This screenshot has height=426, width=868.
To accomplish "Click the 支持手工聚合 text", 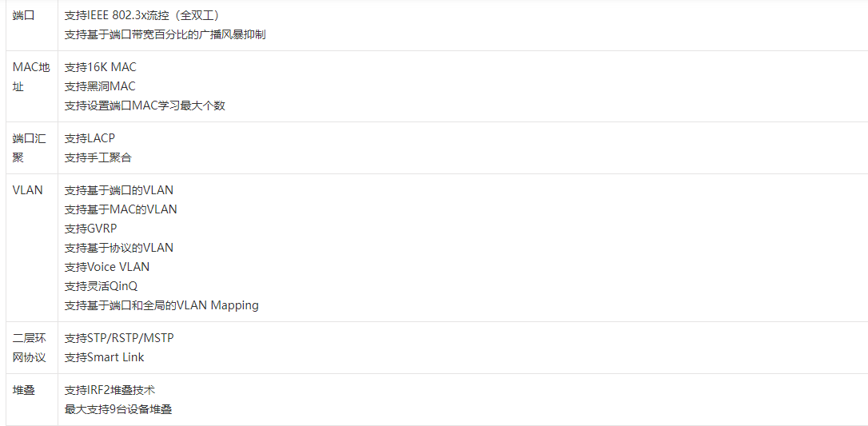I will [x=98, y=157].
